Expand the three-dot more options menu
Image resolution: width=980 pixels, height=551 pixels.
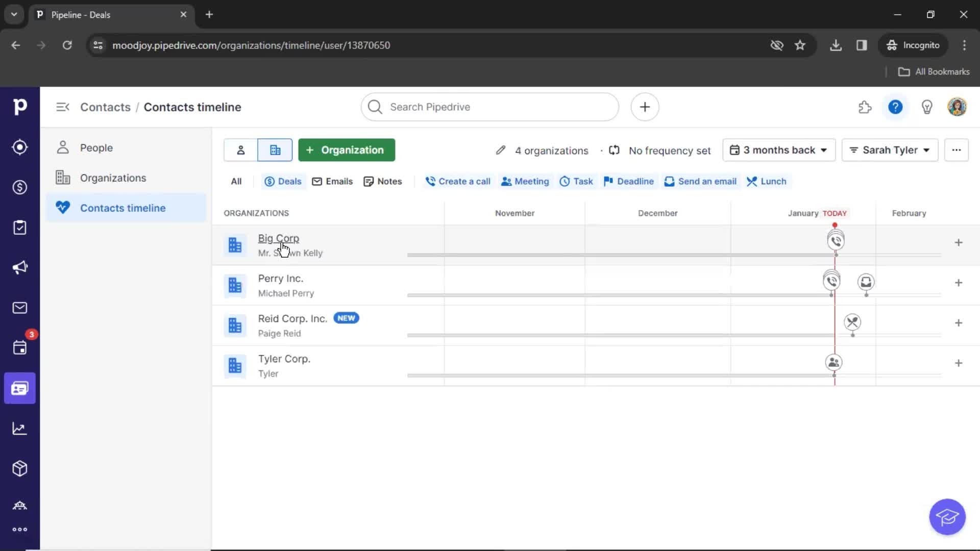pyautogui.click(x=957, y=149)
